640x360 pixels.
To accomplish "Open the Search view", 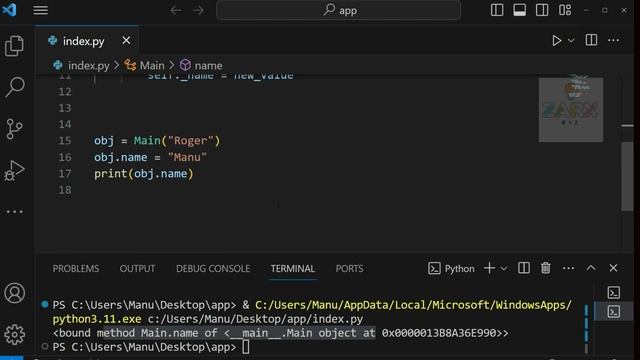I will 15,87.
